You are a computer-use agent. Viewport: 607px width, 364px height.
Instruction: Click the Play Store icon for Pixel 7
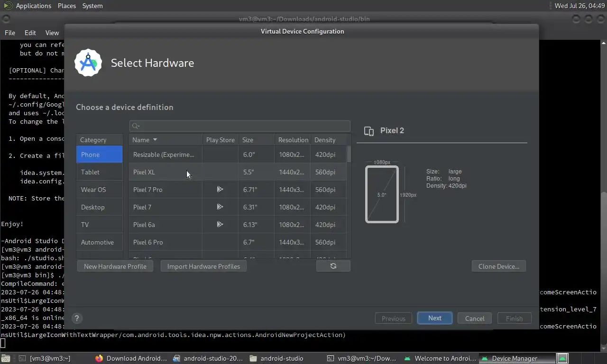(220, 207)
